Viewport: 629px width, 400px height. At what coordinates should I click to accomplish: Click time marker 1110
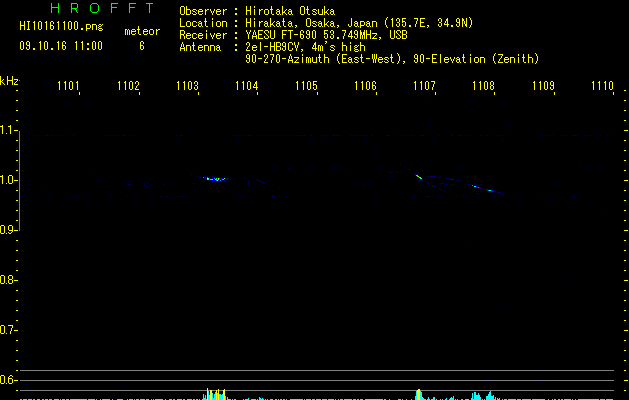603,85
